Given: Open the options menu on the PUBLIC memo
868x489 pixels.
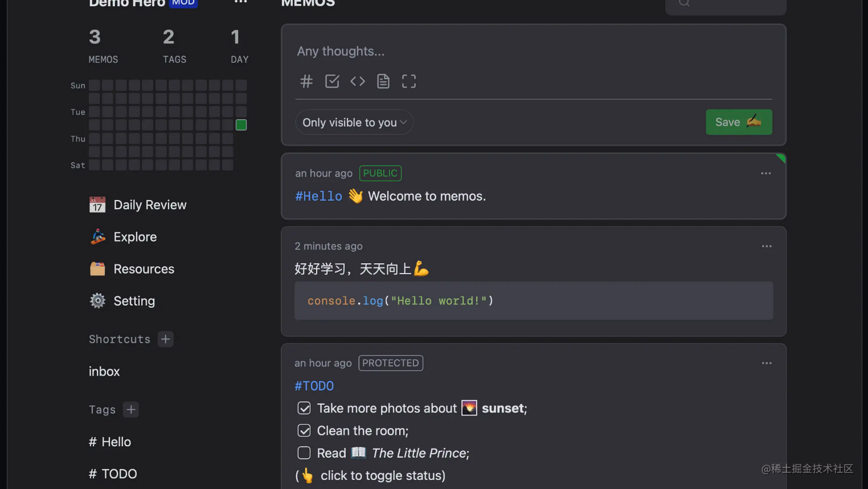Looking at the screenshot, I should [765, 173].
